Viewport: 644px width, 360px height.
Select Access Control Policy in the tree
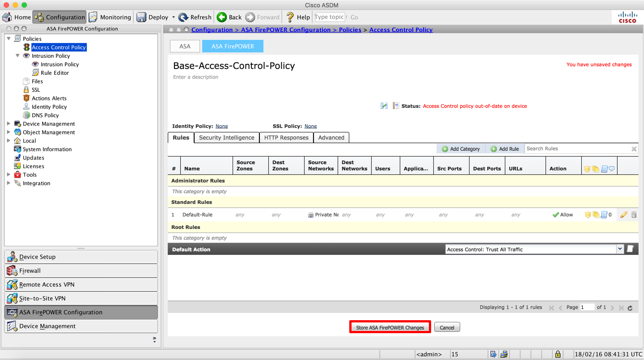point(59,47)
